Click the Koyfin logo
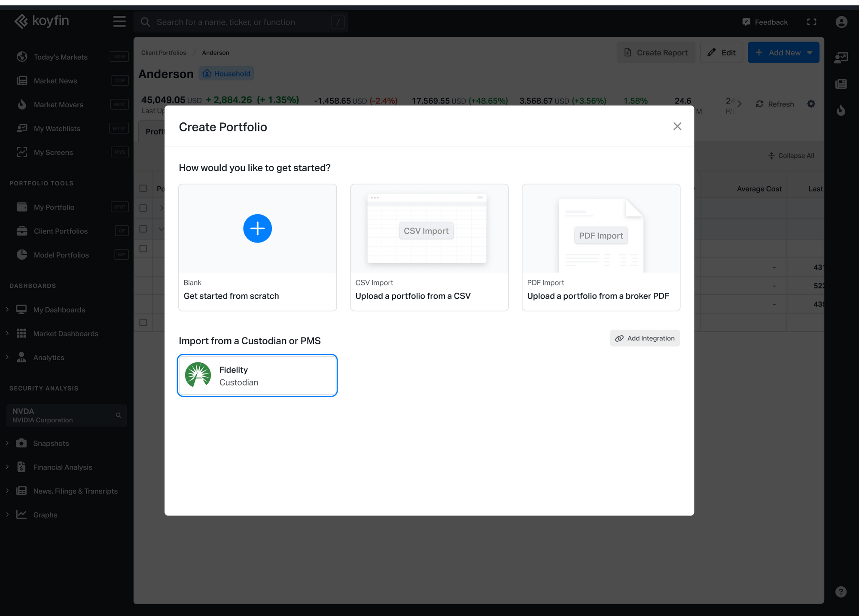The height and width of the screenshot is (616, 859). click(42, 21)
